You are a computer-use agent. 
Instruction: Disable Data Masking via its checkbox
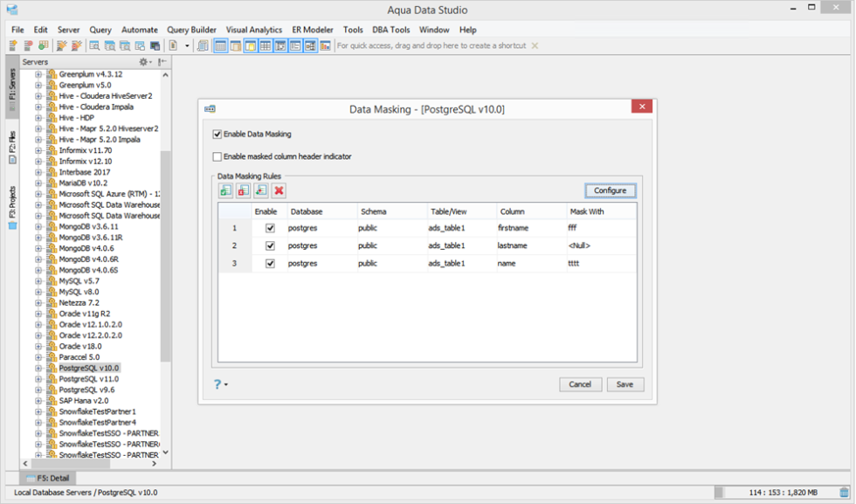click(x=215, y=134)
